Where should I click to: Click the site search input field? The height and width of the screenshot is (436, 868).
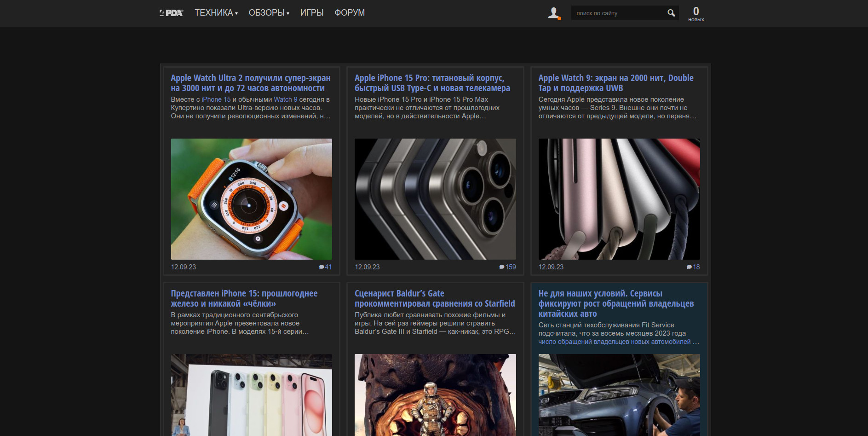[x=619, y=13]
